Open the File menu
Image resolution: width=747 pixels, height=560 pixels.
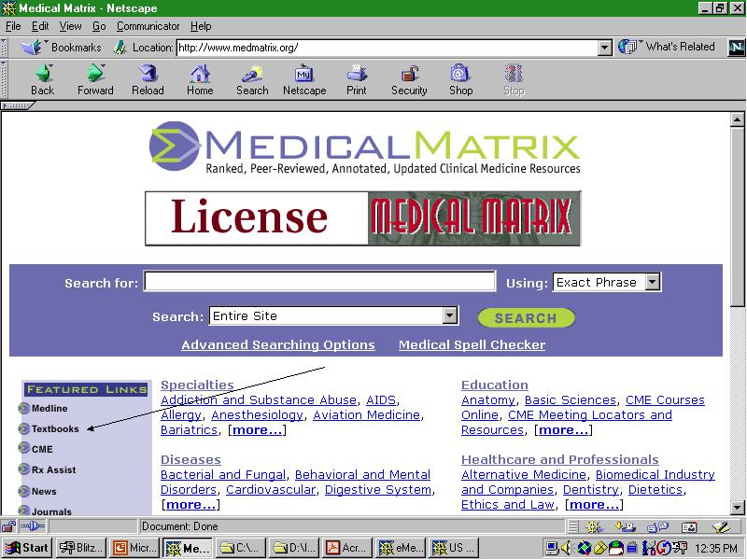(x=13, y=26)
